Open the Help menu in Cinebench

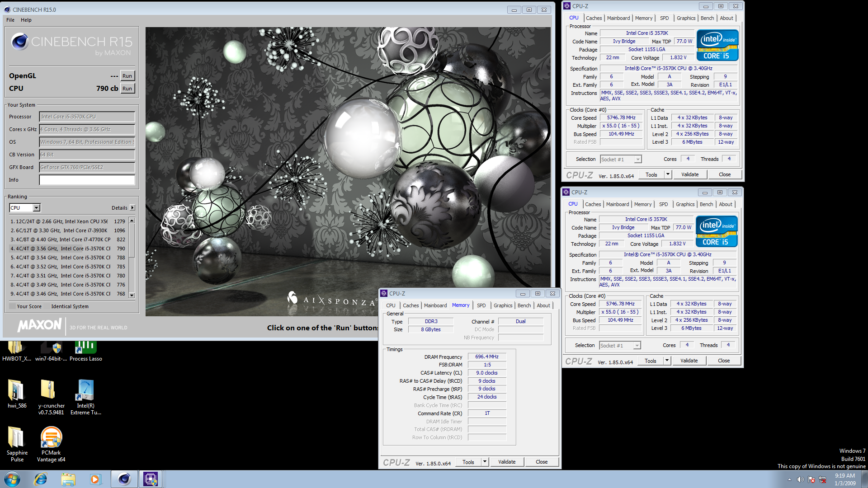(x=26, y=20)
